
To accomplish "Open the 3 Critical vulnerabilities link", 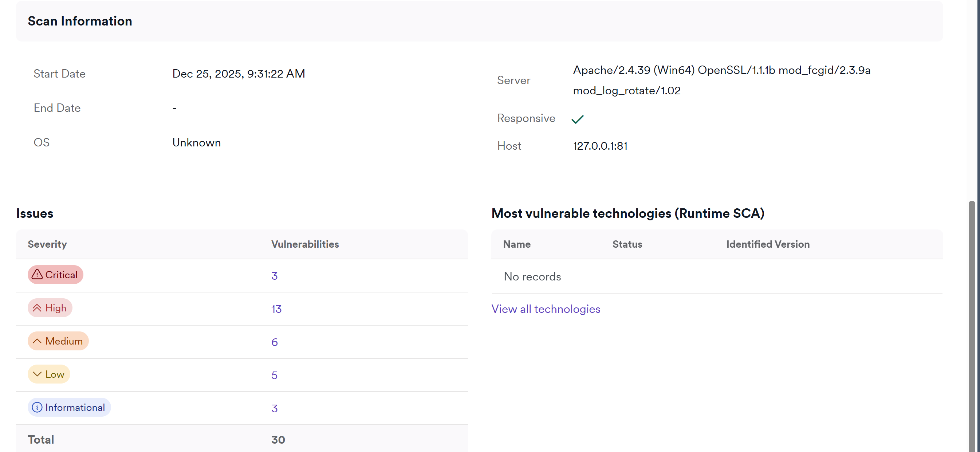I will [274, 276].
